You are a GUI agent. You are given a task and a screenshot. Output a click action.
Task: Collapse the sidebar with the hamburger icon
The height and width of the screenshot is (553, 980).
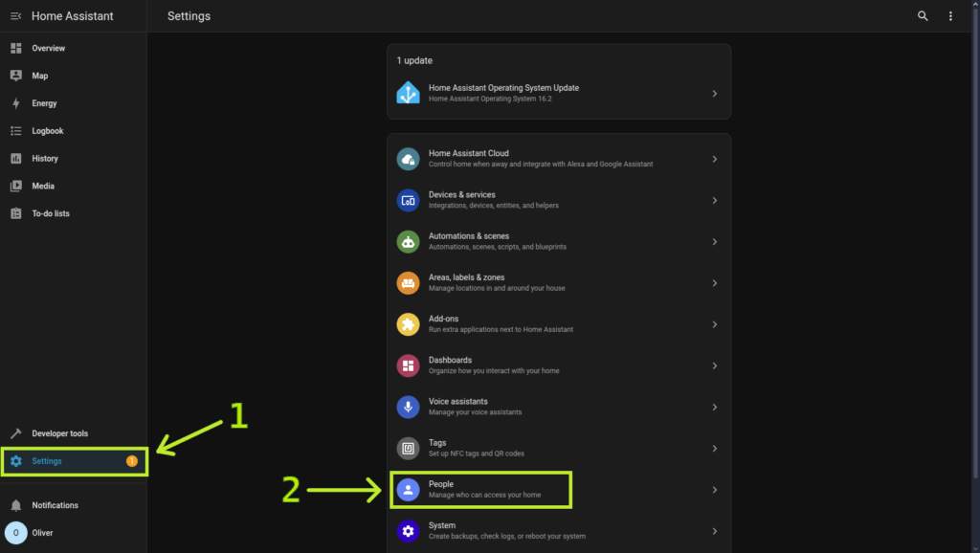[x=15, y=16]
